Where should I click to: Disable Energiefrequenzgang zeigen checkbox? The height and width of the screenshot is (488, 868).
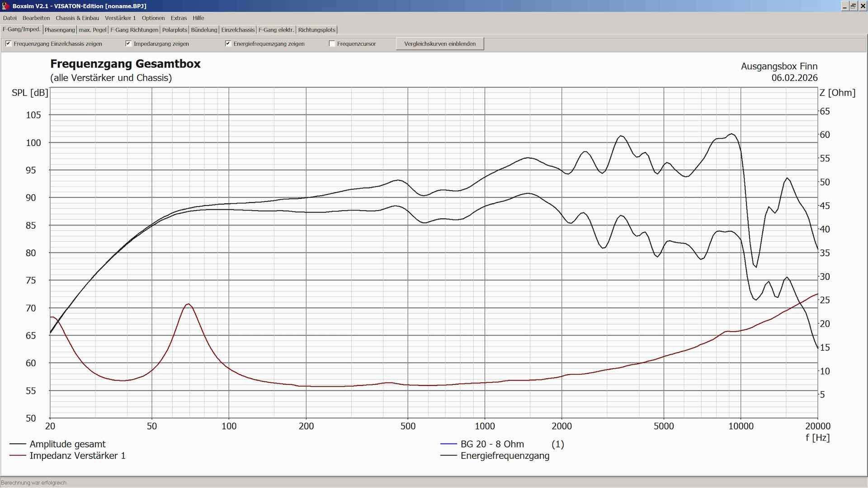(228, 44)
